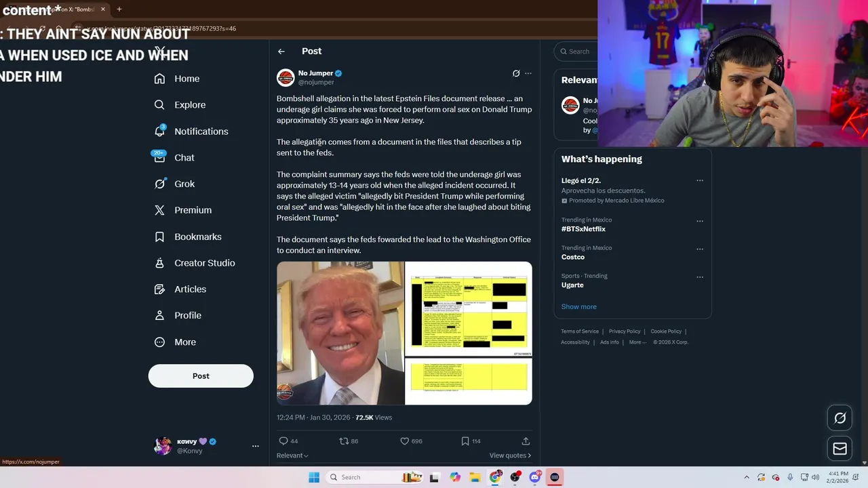The image size is (868, 488).
Task: Open Bookmarks in X sidebar
Action: tap(188, 237)
